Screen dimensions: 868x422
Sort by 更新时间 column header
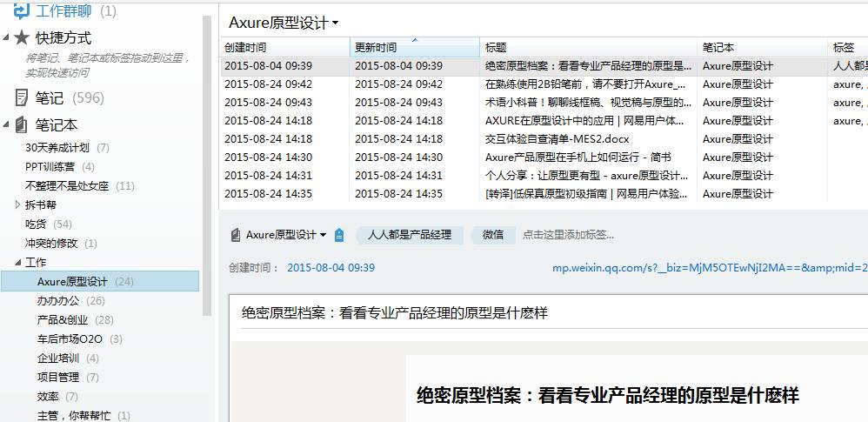pyautogui.click(x=415, y=48)
